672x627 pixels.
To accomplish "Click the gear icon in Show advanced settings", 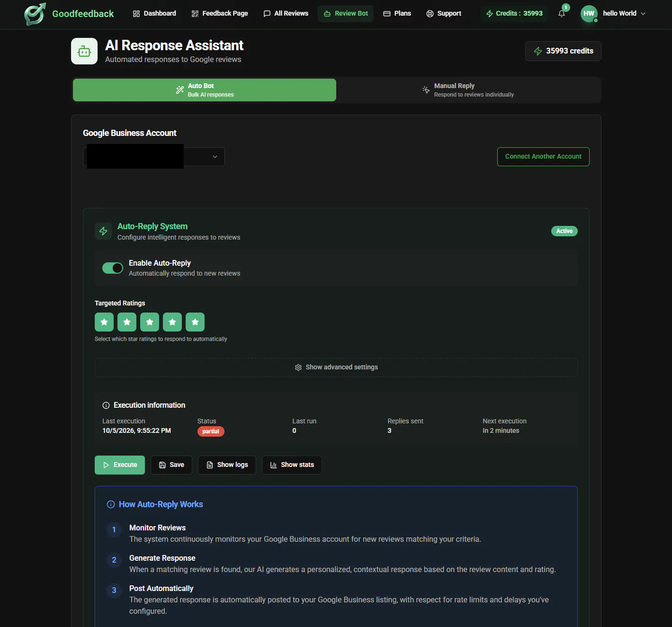I will tap(298, 367).
